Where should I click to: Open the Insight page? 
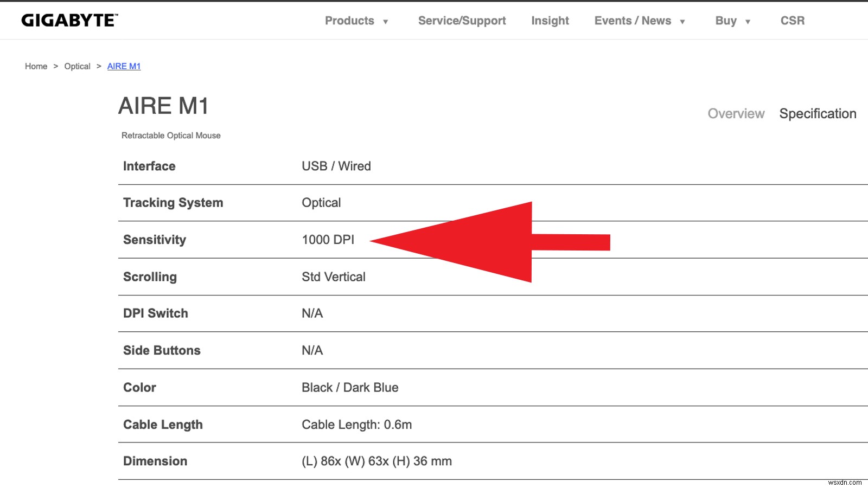[x=550, y=21]
